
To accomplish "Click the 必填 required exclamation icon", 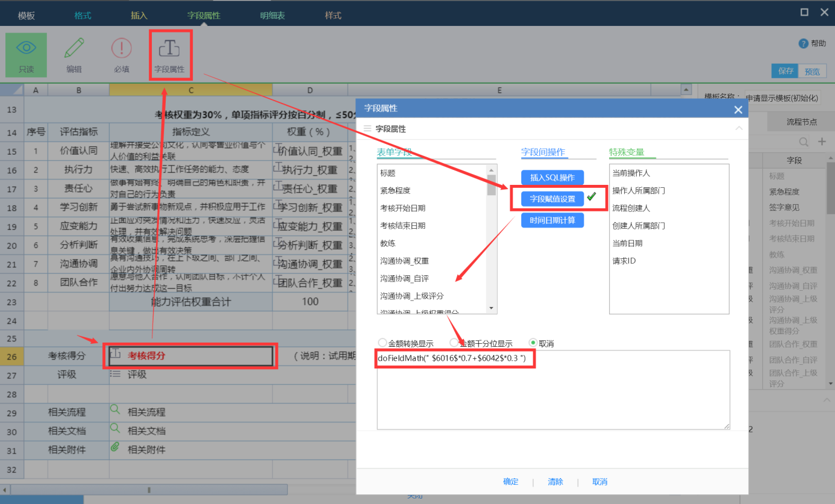I will click(x=122, y=49).
